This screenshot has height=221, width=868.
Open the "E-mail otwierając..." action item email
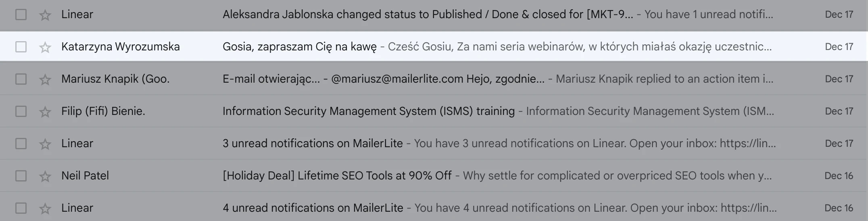point(271,79)
